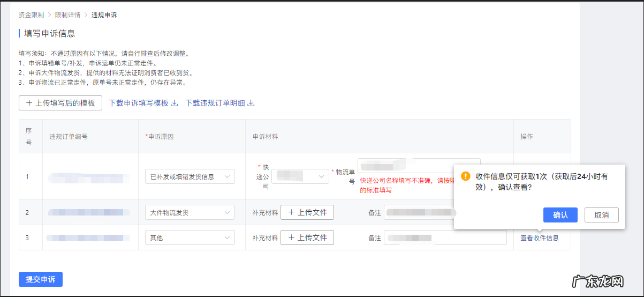The image size is (644, 297).
Task: Open the 大件物流发货 reason dropdown
Action: pyautogui.click(x=190, y=212)
